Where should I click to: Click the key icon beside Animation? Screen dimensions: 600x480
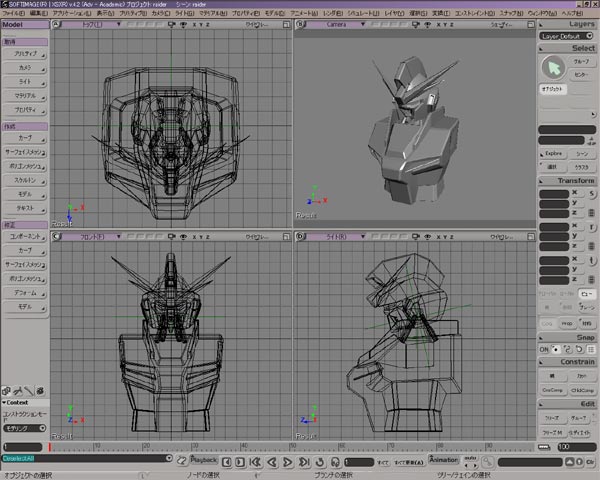click(x=488, y=462)
